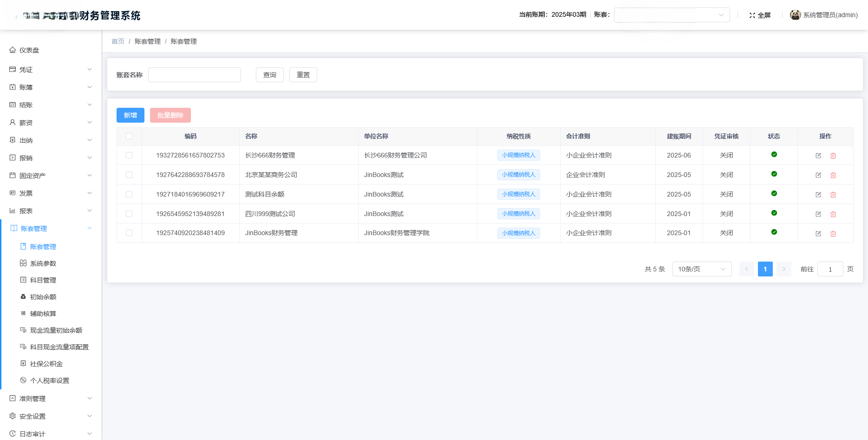Click the 新增 button
Viewport: 868px width, 440px height.
130,115
